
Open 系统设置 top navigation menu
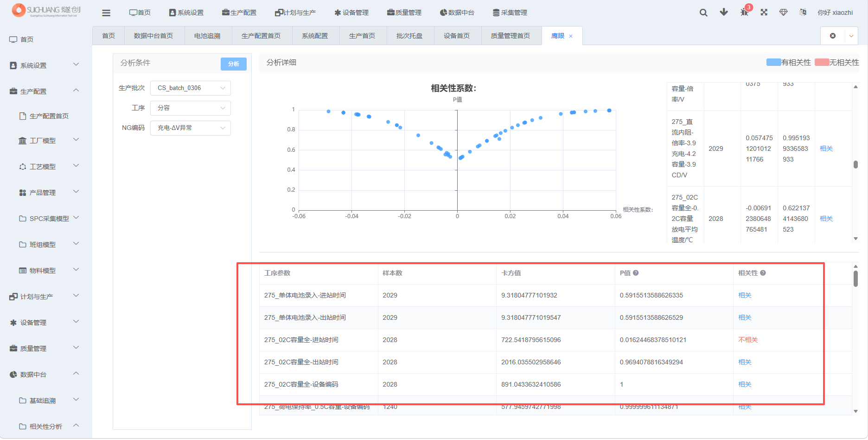point(186,13)
